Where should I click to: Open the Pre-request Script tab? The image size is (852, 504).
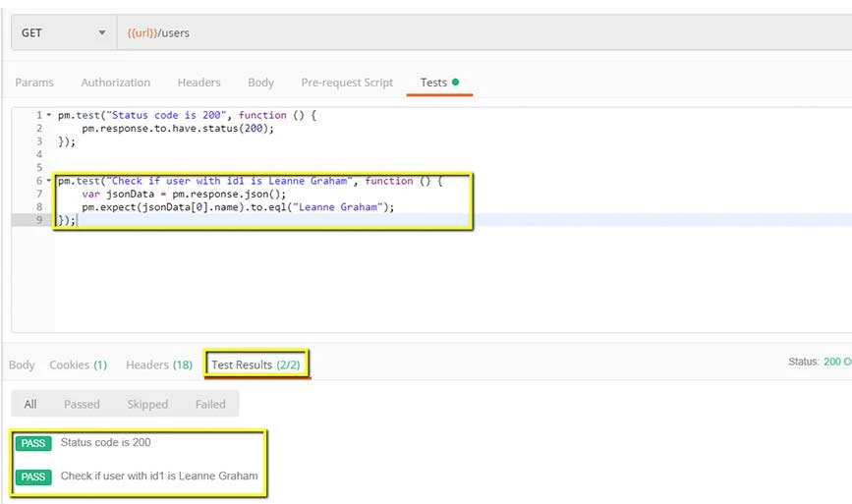click(347, 83)
